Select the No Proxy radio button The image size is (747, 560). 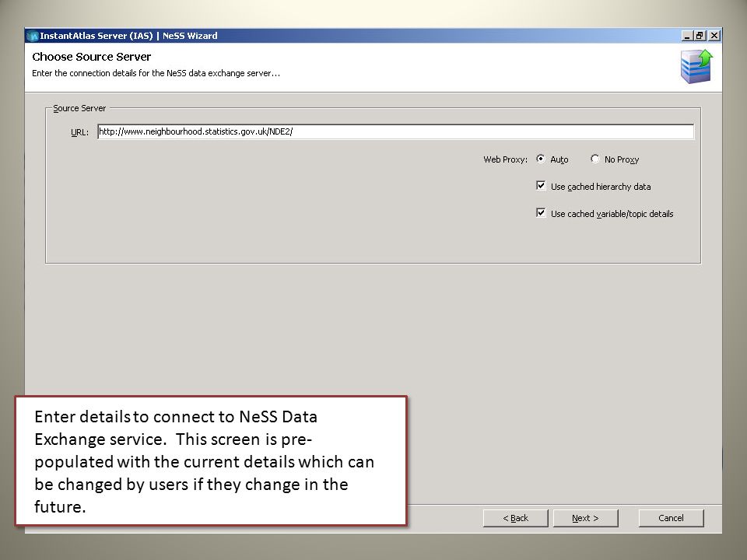click(595, 159)
